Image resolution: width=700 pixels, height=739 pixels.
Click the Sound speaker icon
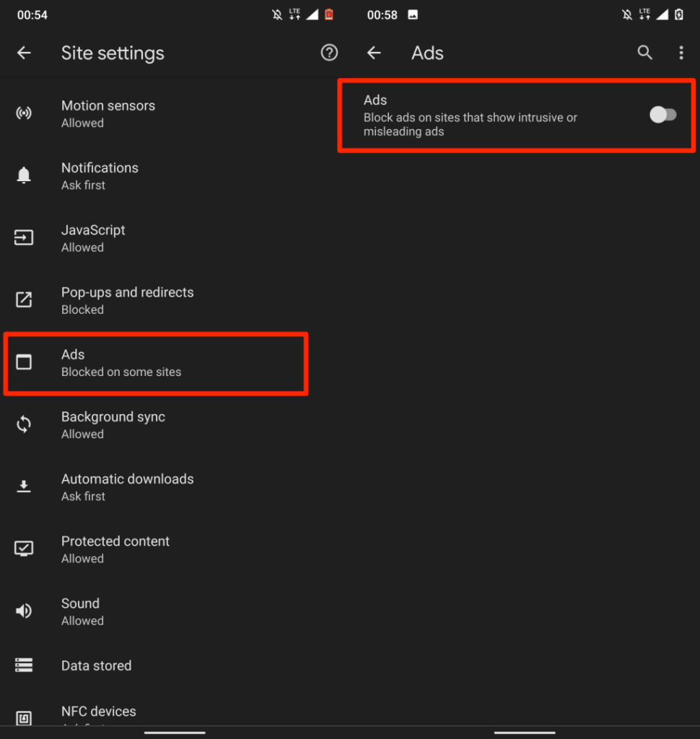24,611
